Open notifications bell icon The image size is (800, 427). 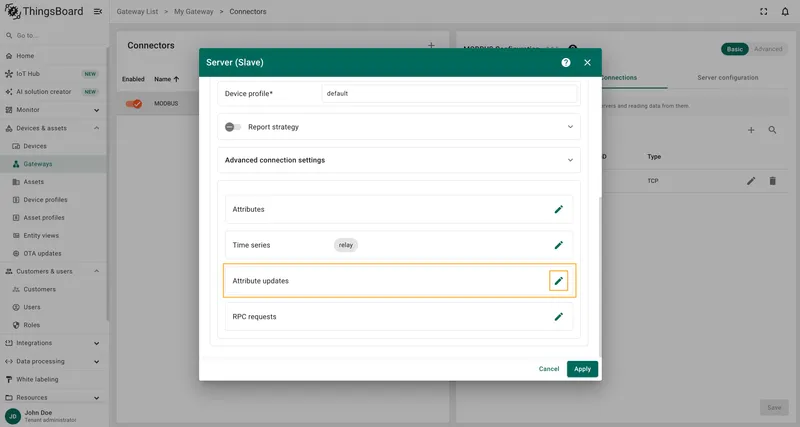785,11
